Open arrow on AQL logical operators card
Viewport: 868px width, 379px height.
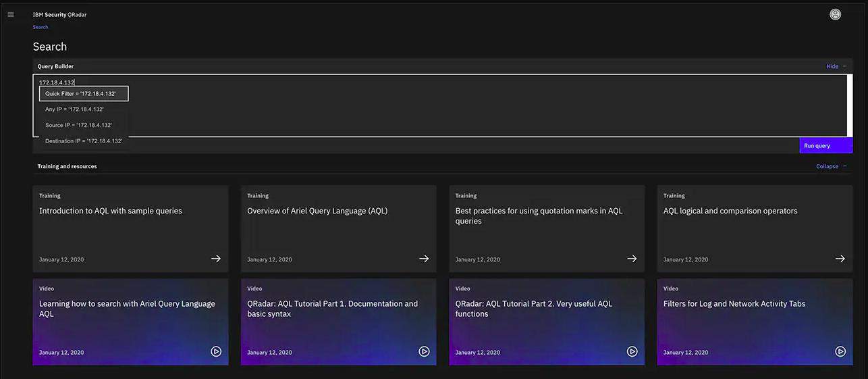pos(840,259)
